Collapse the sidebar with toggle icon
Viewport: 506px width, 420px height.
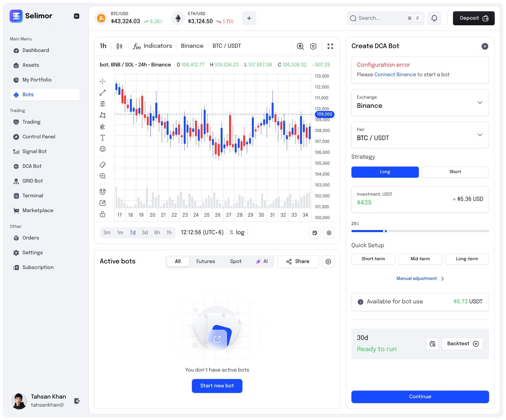(x=77, y=16)
